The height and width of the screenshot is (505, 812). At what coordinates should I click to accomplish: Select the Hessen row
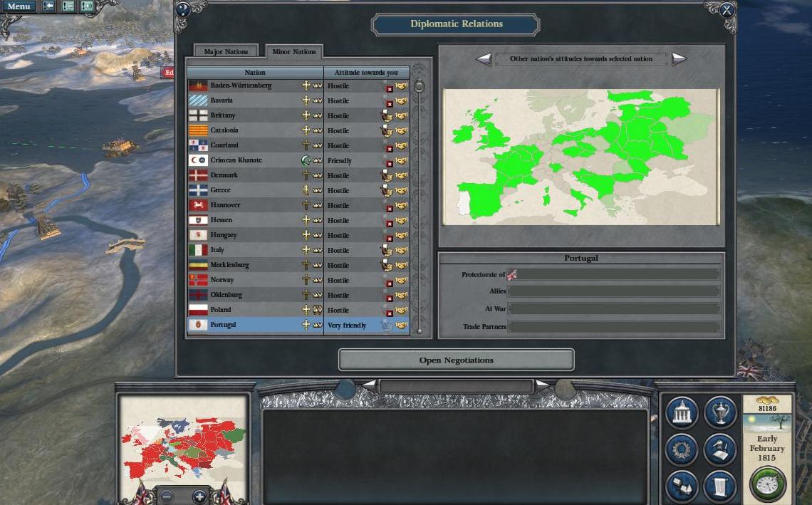coord(298,220)
